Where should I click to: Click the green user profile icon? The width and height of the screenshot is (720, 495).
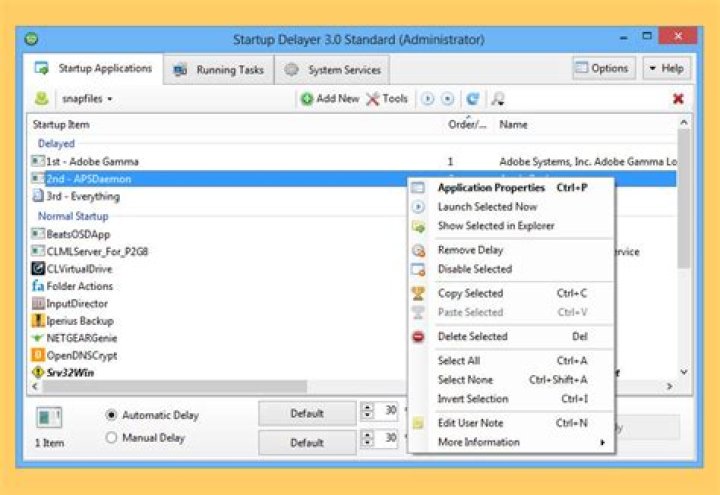point(41,98)
